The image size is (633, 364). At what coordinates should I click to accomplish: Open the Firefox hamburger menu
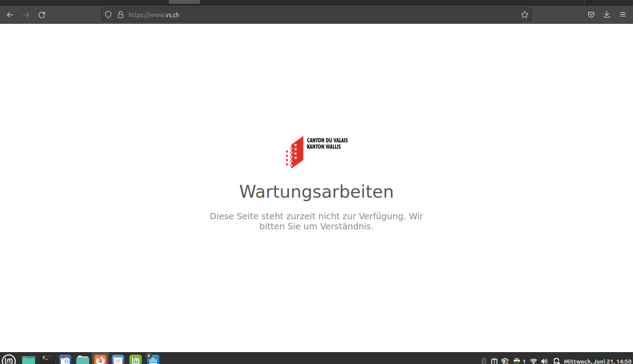point(622,15)
